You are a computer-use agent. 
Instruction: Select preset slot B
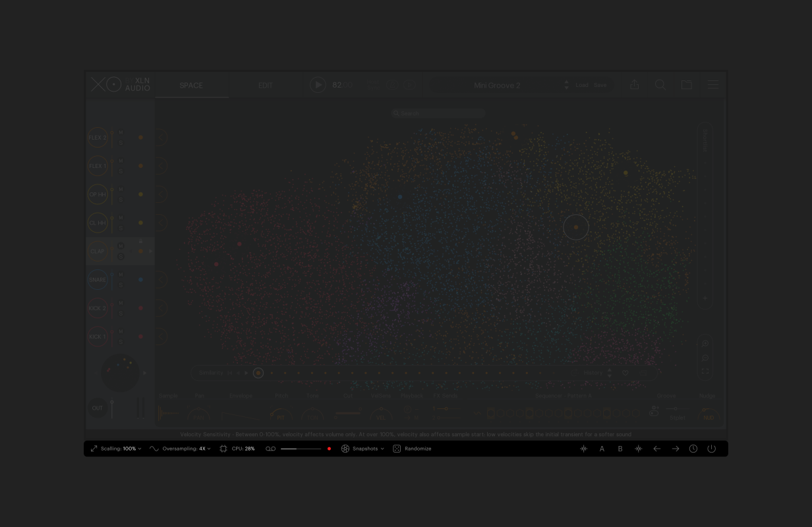[620, 449]
